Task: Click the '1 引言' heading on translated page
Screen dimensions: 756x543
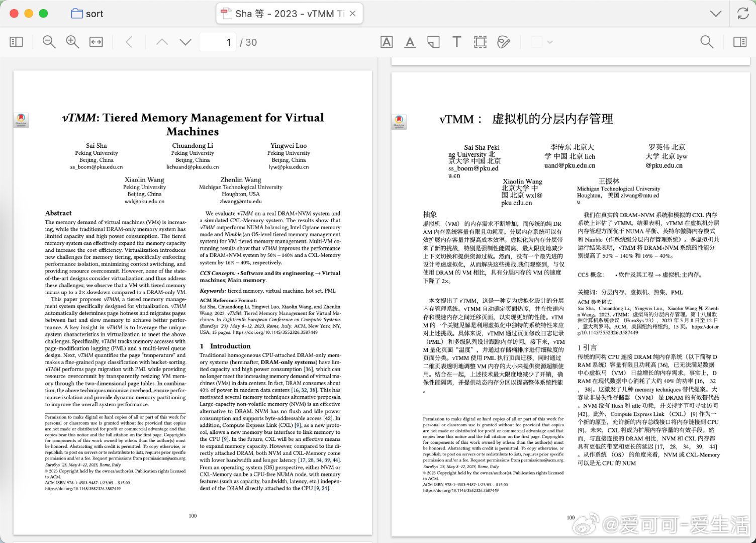Action: click(587, 347)
